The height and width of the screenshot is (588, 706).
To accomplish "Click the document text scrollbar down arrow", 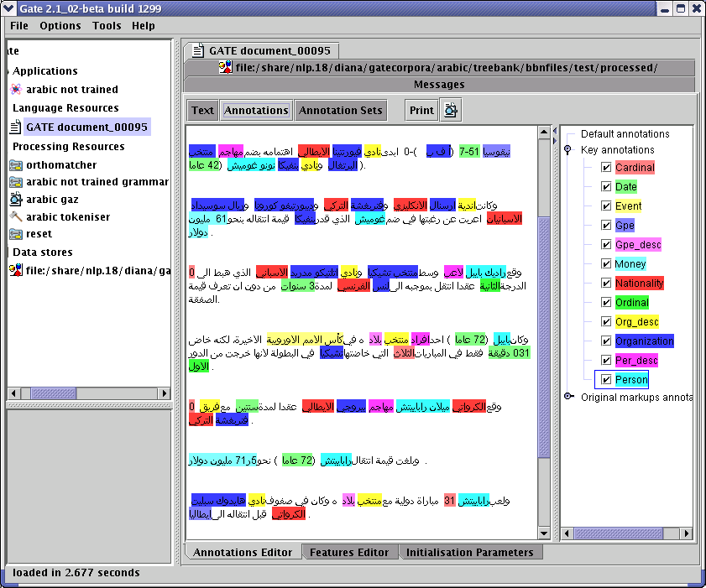I will 544,533.
